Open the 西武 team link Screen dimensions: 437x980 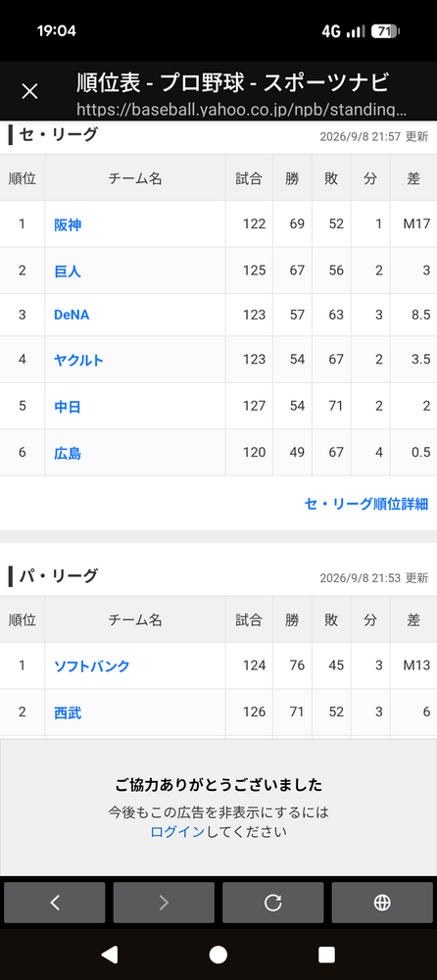click(x=68, y=711)
